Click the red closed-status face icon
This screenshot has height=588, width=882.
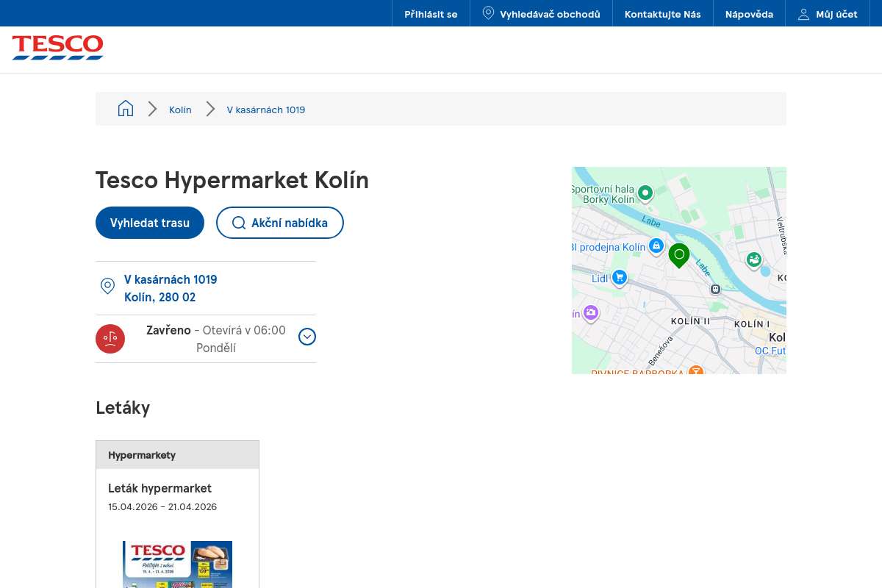tap(110, 339)
